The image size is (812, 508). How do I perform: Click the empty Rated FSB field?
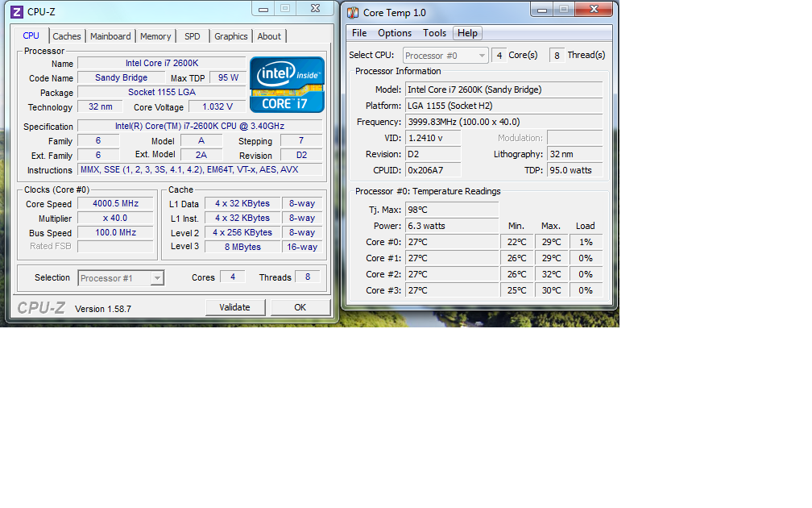coord(115,246)
